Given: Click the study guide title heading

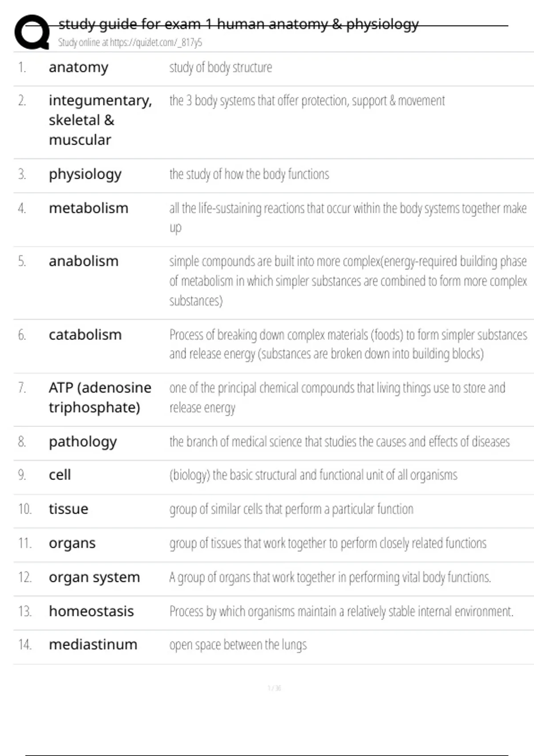Looking at the screenshot, I should 239,24.
